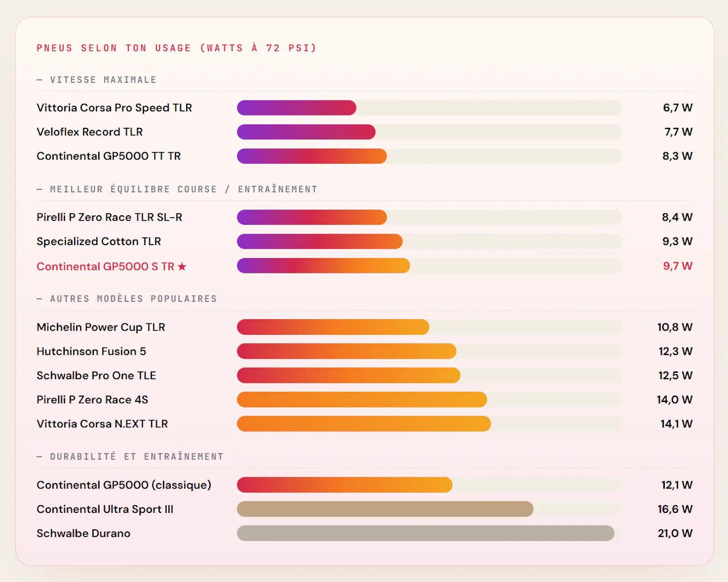Select the 'Specialized Cotton TLR' label
This screenshot has width=728, height=582.
pyautogui.click(x=99, y=241)
